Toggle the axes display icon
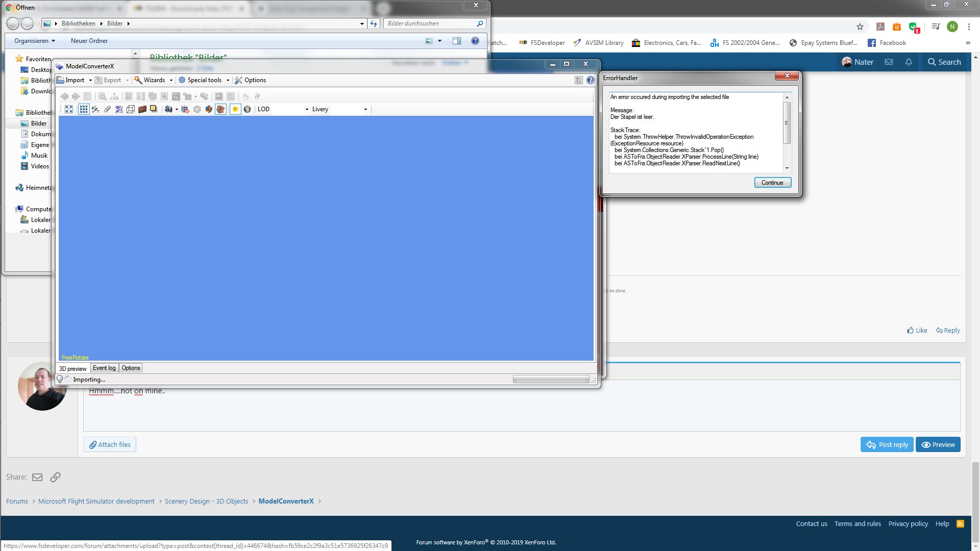Image resolution: width=980 pixels, height=551 pixels. click(95, 109)
